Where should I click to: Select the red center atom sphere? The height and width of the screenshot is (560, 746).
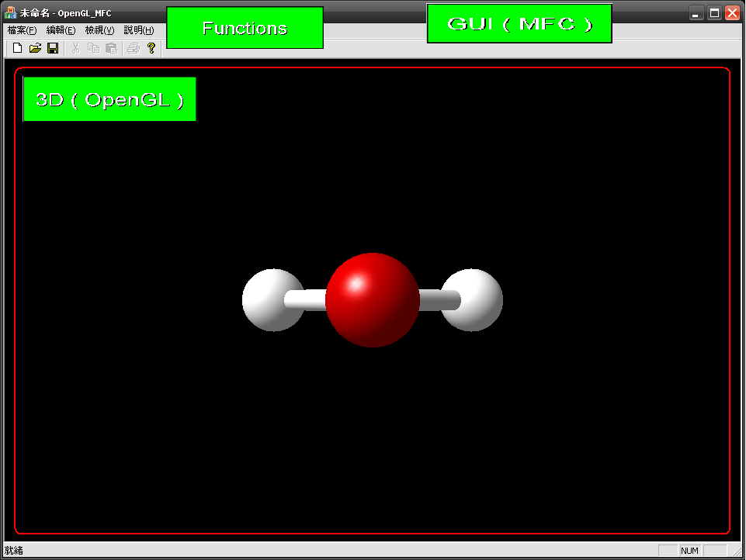point(373,300)
